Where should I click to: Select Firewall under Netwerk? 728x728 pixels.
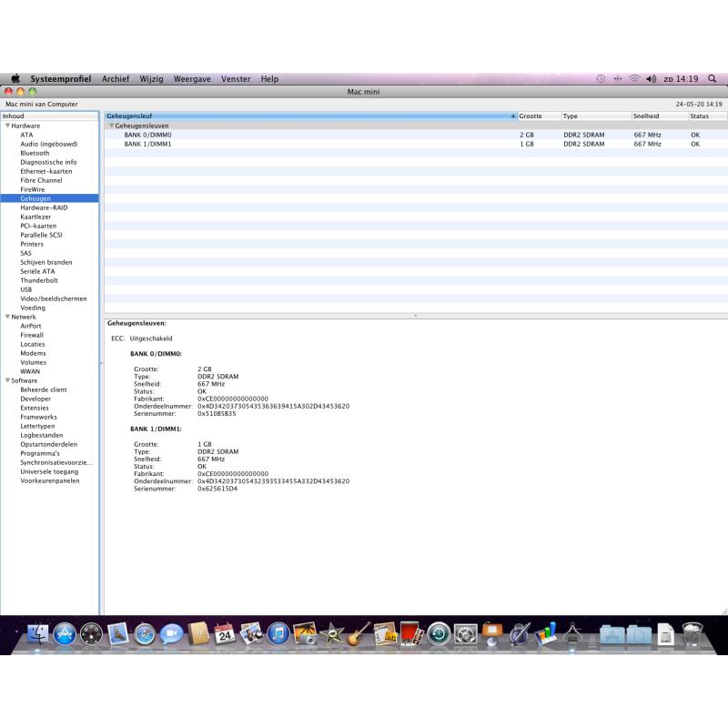(32, 335)
